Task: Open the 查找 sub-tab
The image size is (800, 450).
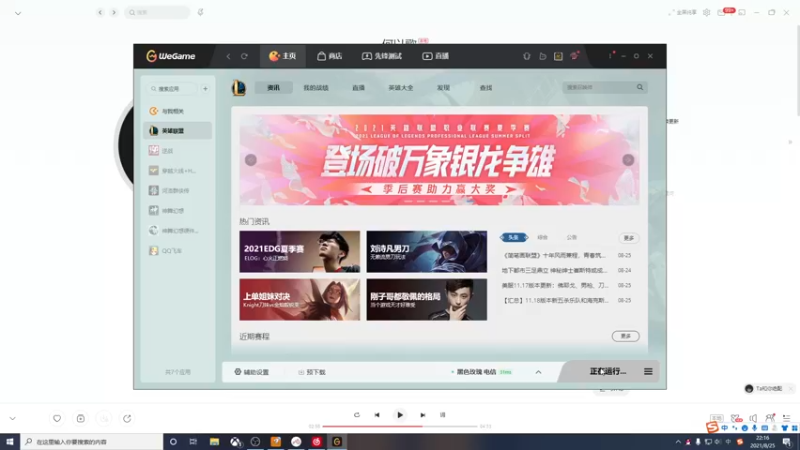Action: pos(486,88)
